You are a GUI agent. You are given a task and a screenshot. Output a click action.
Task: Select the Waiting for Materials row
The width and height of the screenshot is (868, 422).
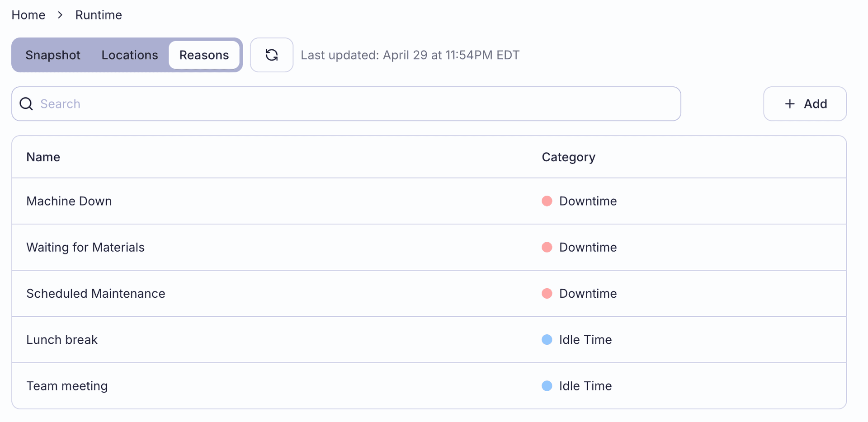click(x=85, y=247)
